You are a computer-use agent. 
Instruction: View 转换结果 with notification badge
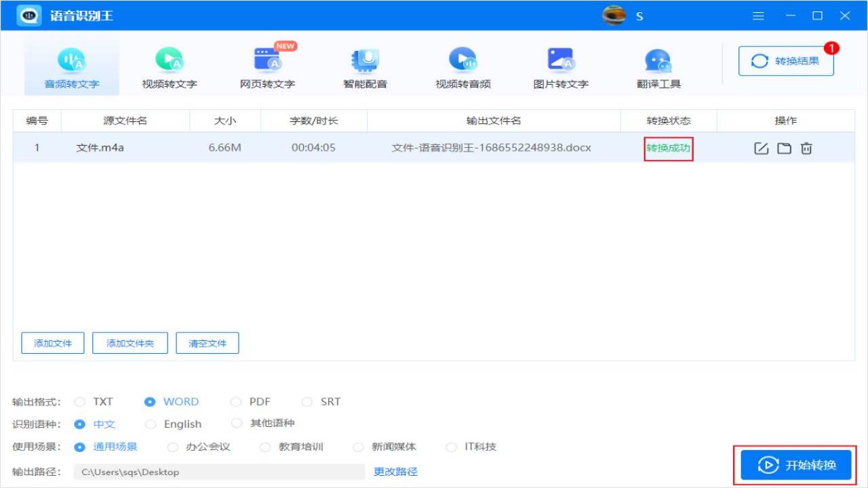[785, 60]
